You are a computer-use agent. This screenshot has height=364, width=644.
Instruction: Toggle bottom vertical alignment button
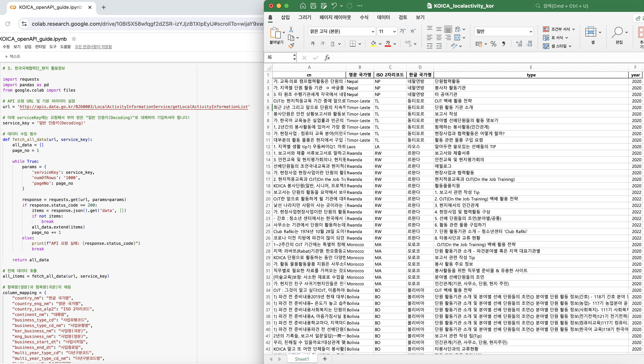(448, 30)
